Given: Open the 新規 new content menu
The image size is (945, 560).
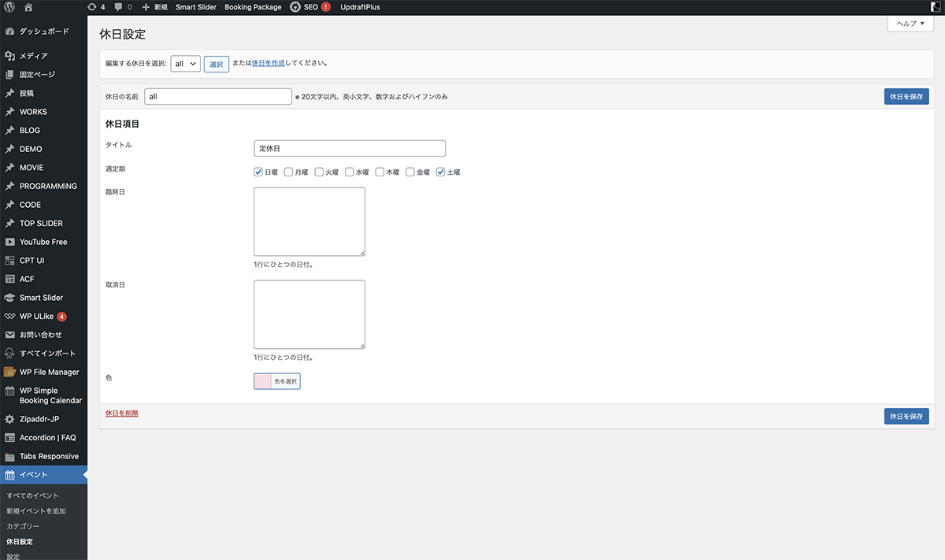Looking at the screenshot, I should pos(154,7).
